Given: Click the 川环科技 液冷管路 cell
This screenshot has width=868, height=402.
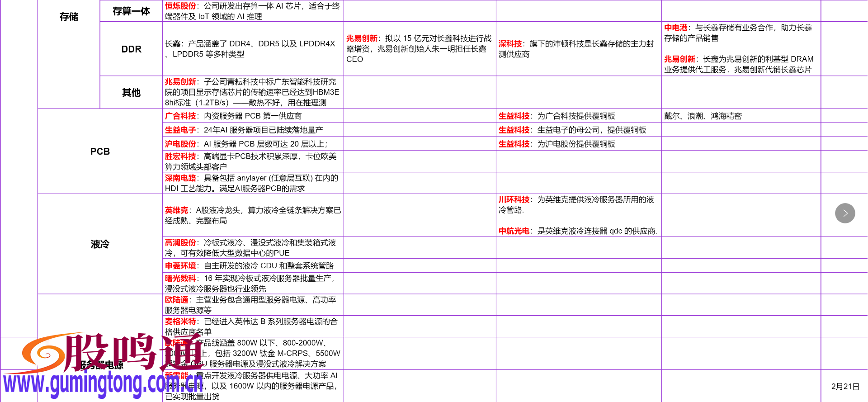Looking at the screenshot, I should pos(579,215).
